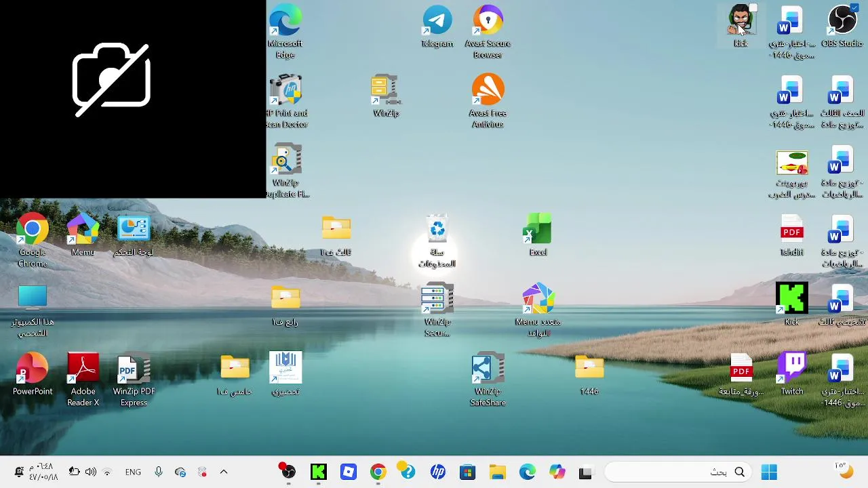Select the ورقة_متابعة PDF file
868x488 pixels.
[741, 374]
